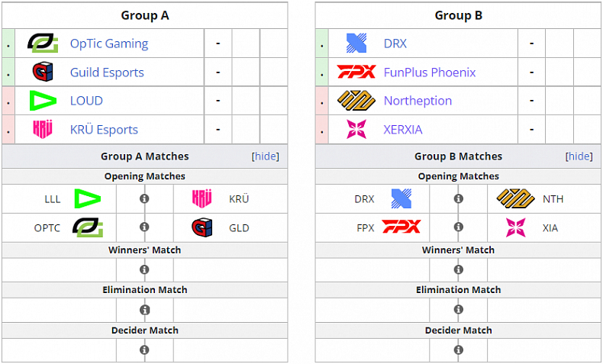Click the OpTic Gaming logo in Group A standings
This screenshot has width=603, height=364.
pos(43,43)
